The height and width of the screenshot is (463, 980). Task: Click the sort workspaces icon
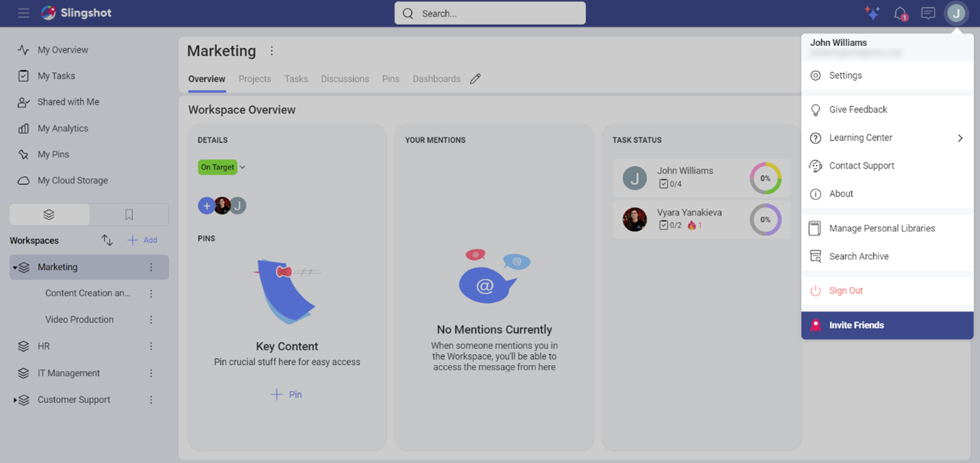[107, 240]
